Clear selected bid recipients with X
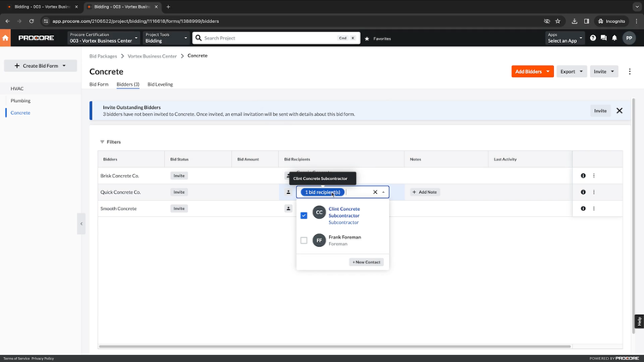The image size is (644, 362). (375, 192)
